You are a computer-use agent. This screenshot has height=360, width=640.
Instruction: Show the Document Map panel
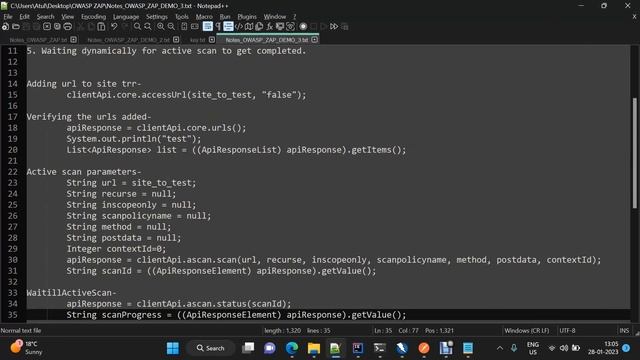249,27
